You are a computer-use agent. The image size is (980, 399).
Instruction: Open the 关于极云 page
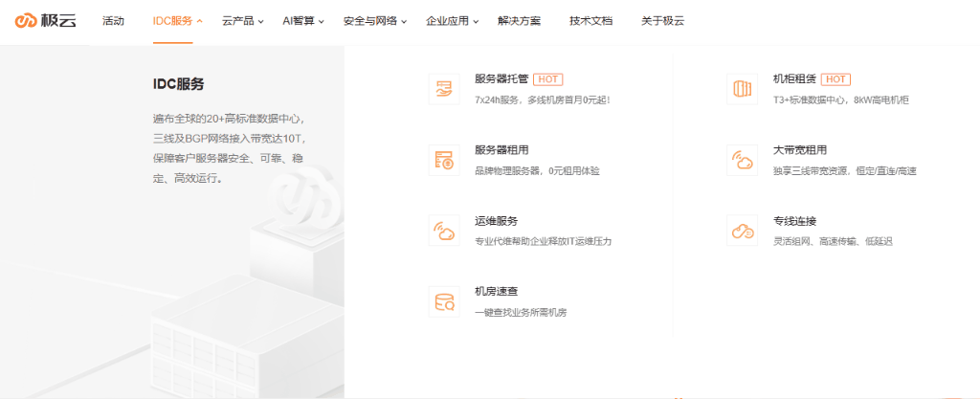[662, 21]
